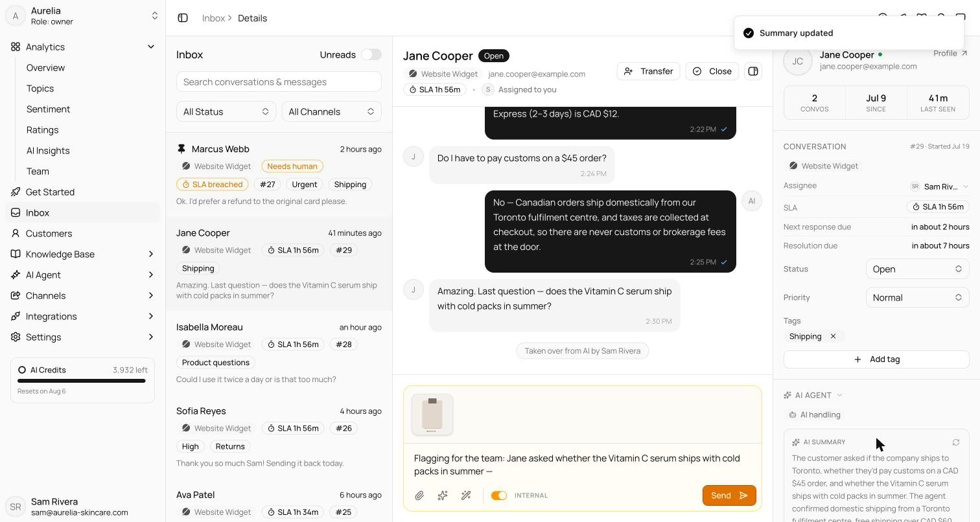Click the Customers person icon
The image size is (980, 522).
point(16,233)
